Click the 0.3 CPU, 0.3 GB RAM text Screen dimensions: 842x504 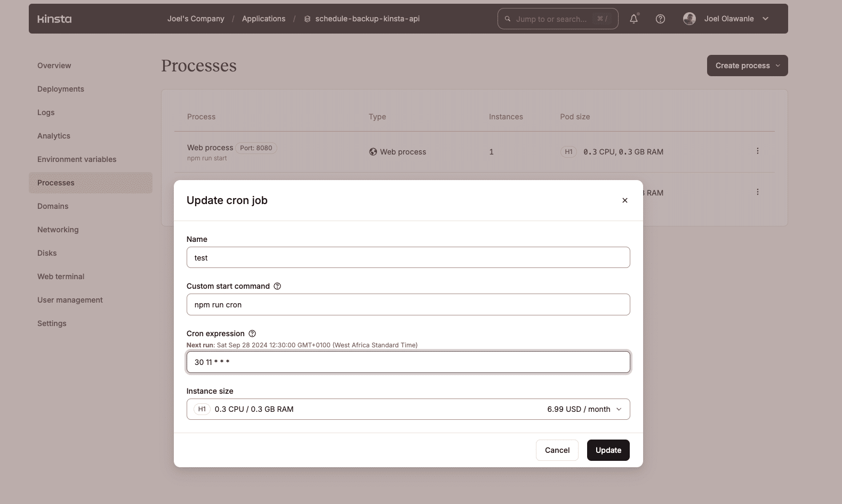pyautogui.click(x=623, y=152)
